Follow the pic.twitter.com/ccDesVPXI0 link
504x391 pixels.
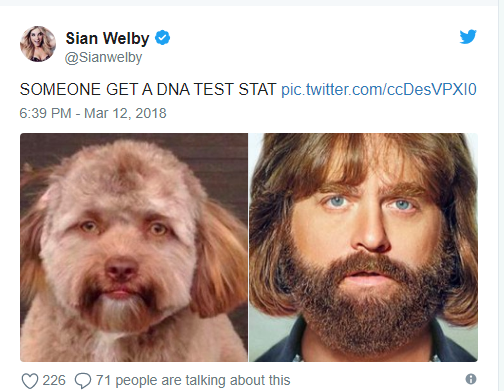click(379, 89)
